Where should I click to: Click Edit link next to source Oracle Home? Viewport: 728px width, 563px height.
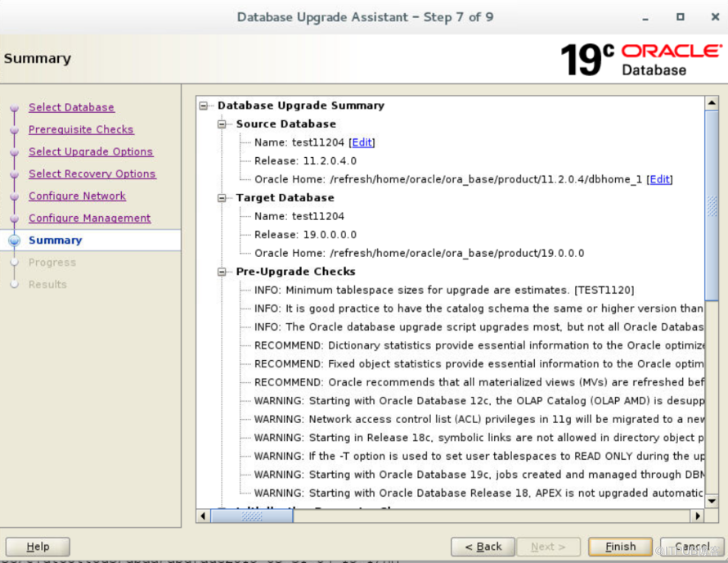(x=659, y=179)
